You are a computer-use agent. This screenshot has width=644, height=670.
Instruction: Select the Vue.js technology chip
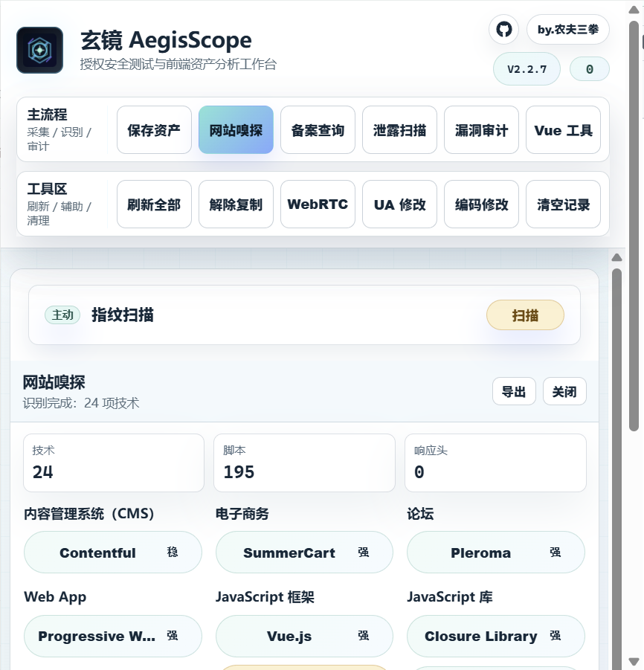(x=304, y=636)
